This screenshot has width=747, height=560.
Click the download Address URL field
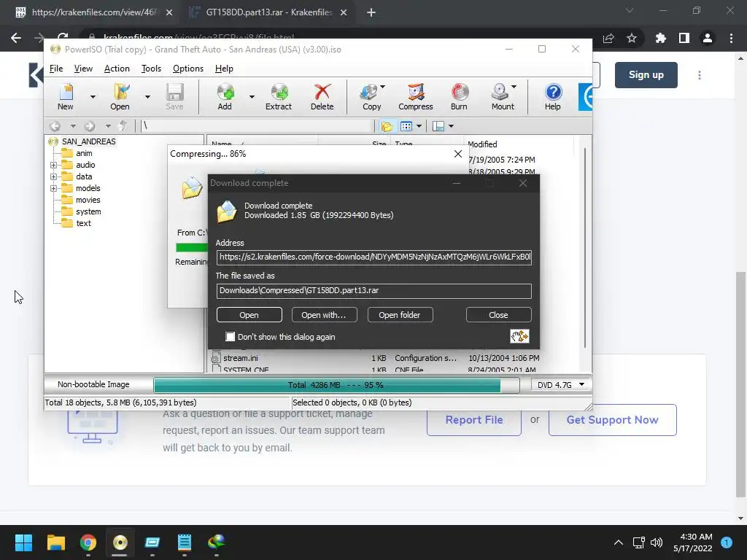pos(374,257)
